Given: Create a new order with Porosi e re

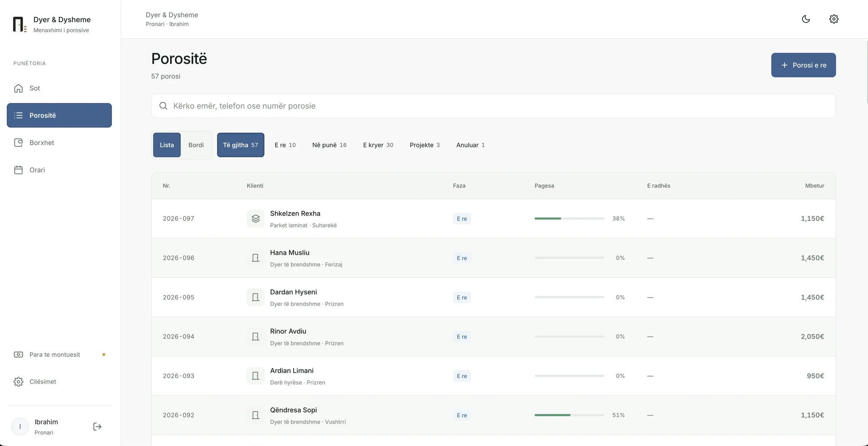Looking at the screenshot, I should (803, 65).
